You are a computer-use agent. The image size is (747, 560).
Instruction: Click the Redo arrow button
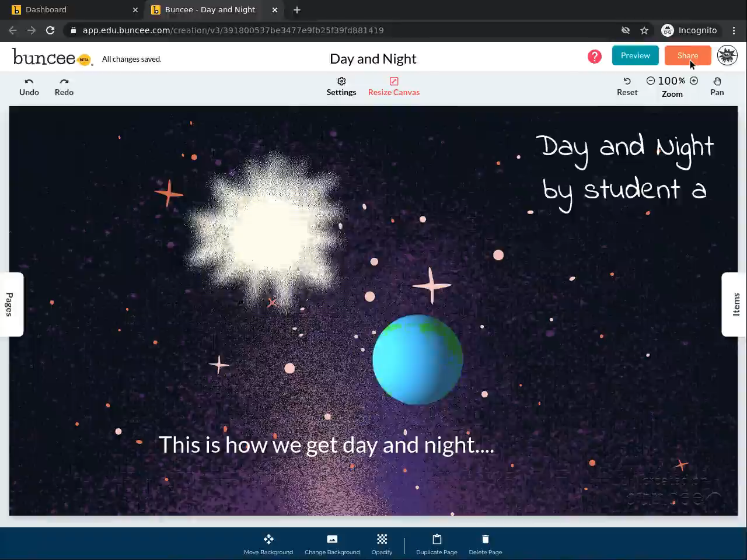(64, 87)
